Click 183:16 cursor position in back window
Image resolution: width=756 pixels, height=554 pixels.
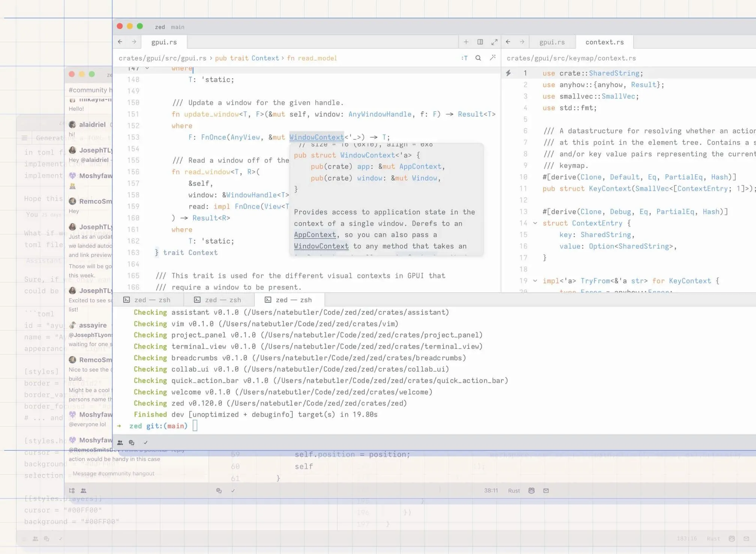coord(687,539)
